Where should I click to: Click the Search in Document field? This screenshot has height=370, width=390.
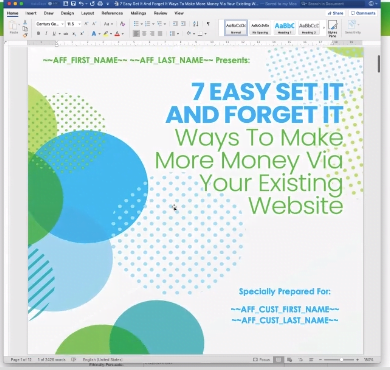tap(332, 4)
